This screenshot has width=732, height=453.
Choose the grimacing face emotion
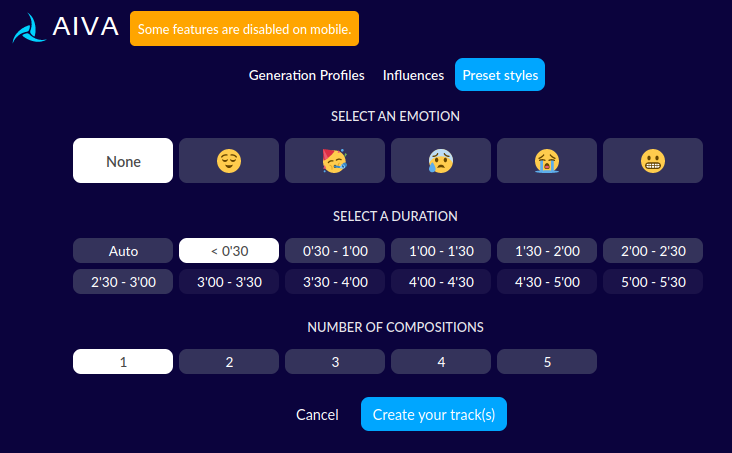pos(653,161)
